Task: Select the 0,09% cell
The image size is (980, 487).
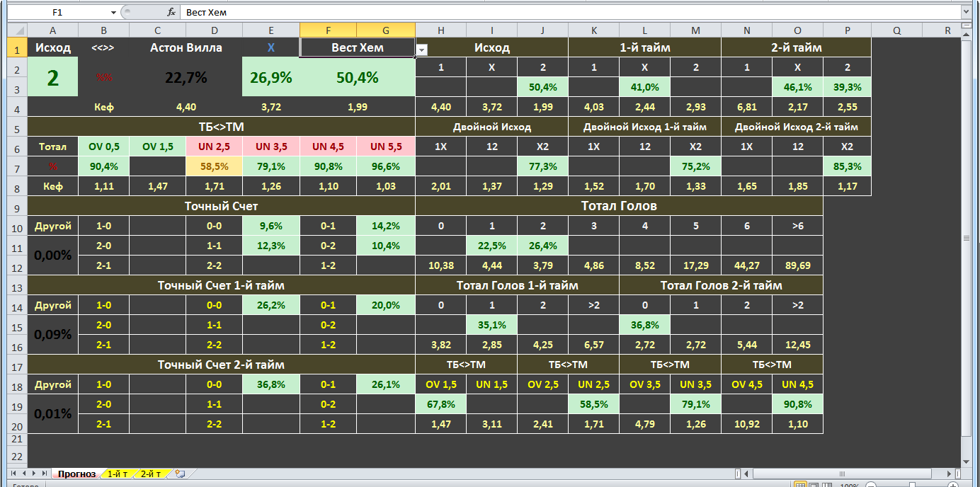Action: tap(53, 335)
